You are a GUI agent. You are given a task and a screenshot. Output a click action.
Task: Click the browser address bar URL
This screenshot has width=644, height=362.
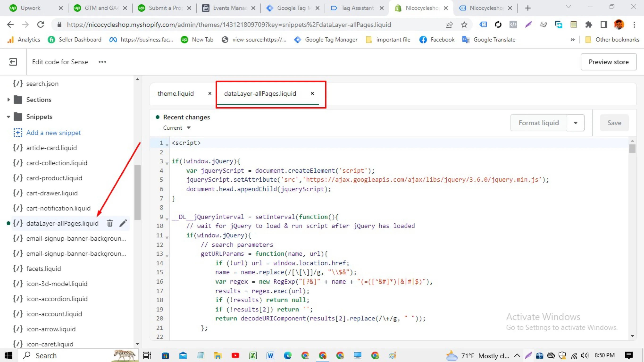coord(229,25)
